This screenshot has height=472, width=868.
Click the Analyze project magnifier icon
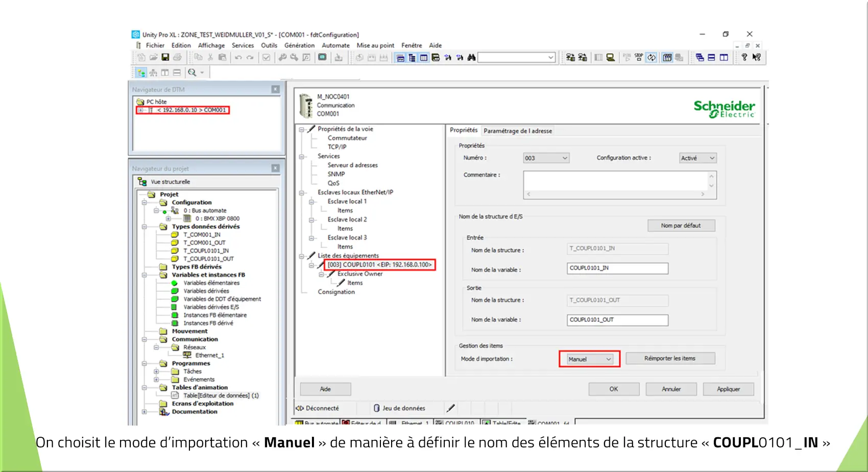pyautogui.click(x=306, y=57)
